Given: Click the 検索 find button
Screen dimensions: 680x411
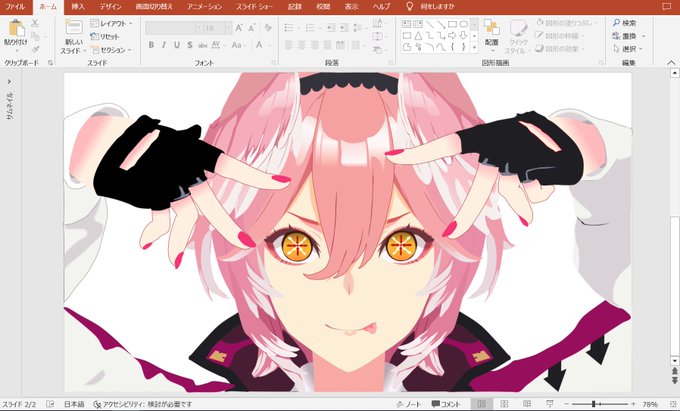Looking at the screenshot, I should click(x=624, y=23).
